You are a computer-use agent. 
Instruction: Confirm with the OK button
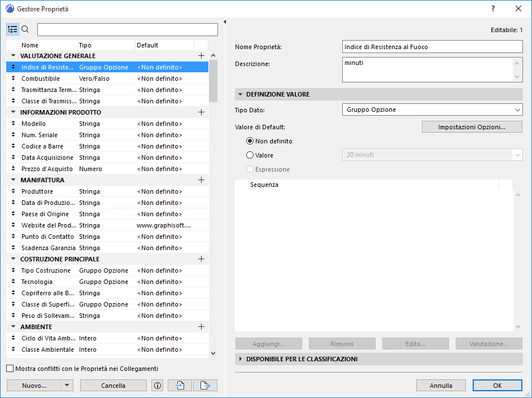tap(498, 386)
